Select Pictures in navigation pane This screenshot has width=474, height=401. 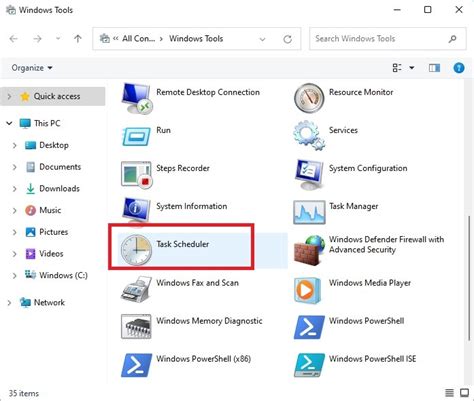[x=47, y=232]
